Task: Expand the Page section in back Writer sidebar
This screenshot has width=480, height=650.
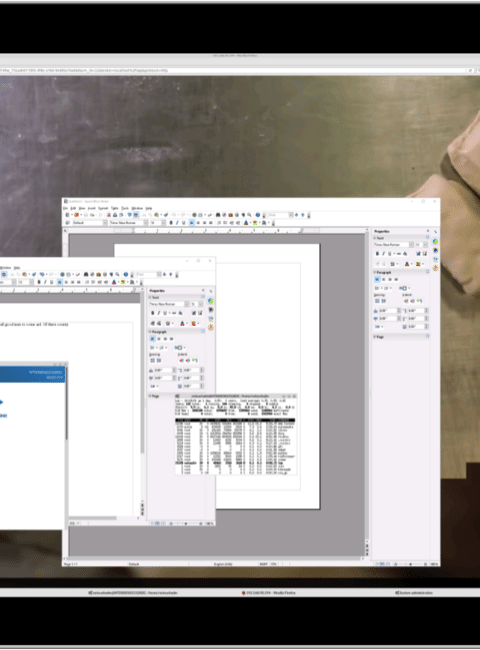Action: pyautogui.click(x=375, y=337)
